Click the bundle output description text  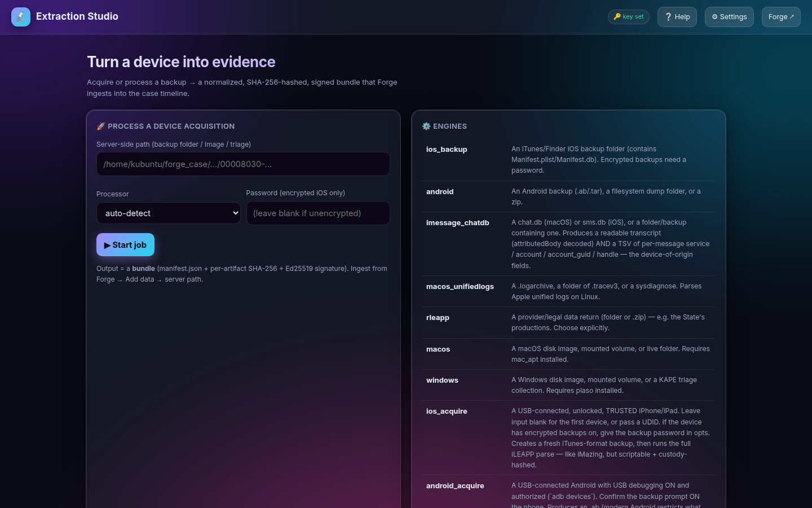[242, 274]
